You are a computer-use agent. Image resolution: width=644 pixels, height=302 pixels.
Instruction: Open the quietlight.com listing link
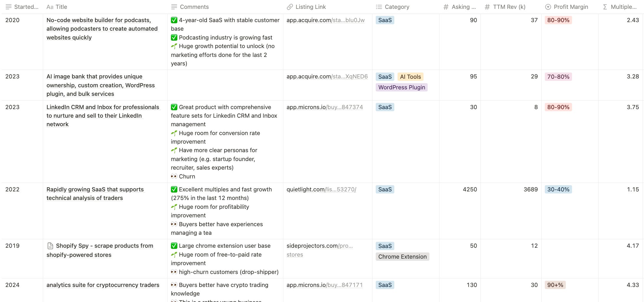[x=321, y=189]
